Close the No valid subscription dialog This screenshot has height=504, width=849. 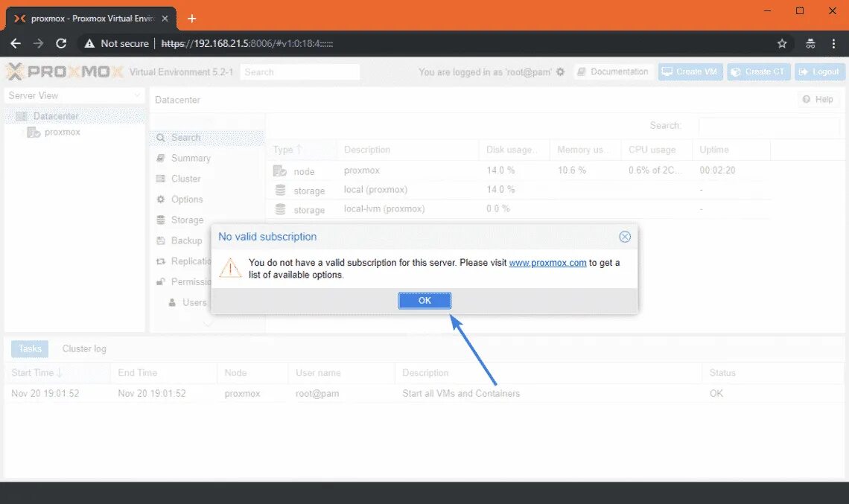tap(625, 237)
